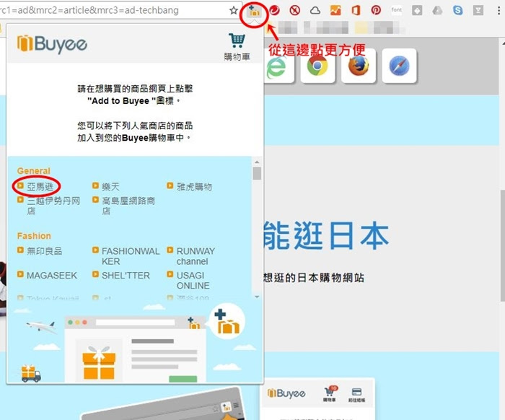The image size is (505, 420).
Task: Click the card icon in lower Buyee preview
Action: coord(356,395)
